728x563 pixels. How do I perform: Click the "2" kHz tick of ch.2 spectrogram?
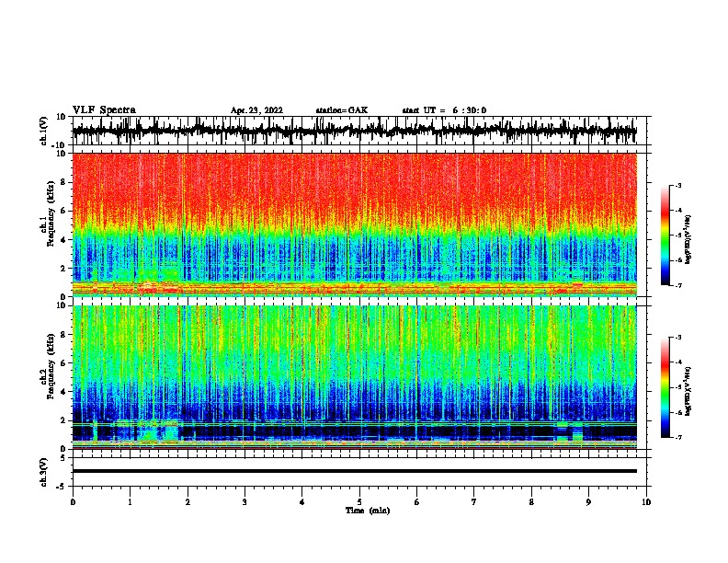tap(63, 420)
